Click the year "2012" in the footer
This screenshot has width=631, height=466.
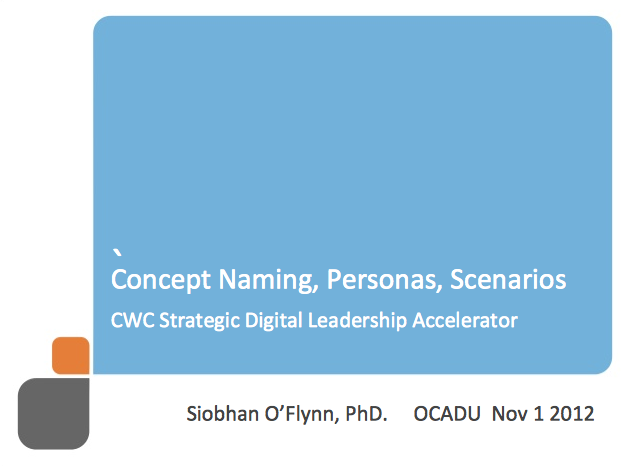pos(572,413)
